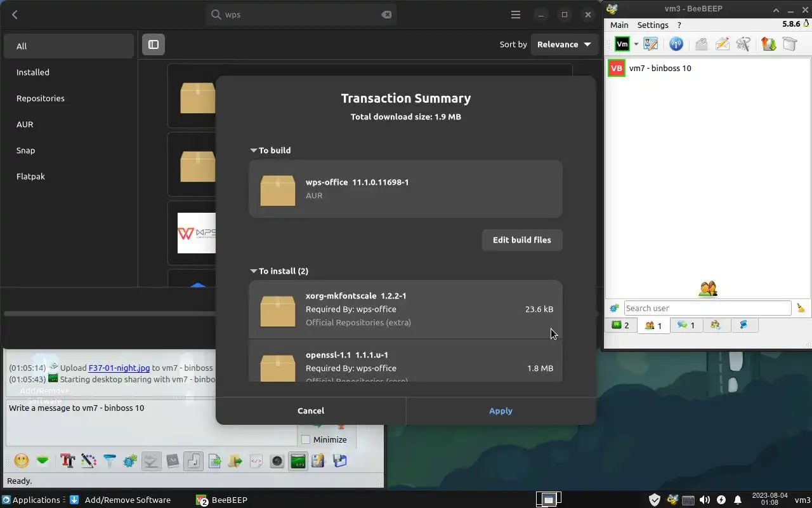Open the Settings menu in BeeBEEP

coord(653,25)
